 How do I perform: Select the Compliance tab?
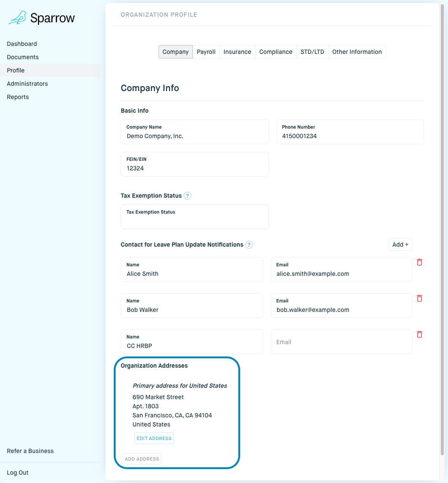click(x=276, y=52)
